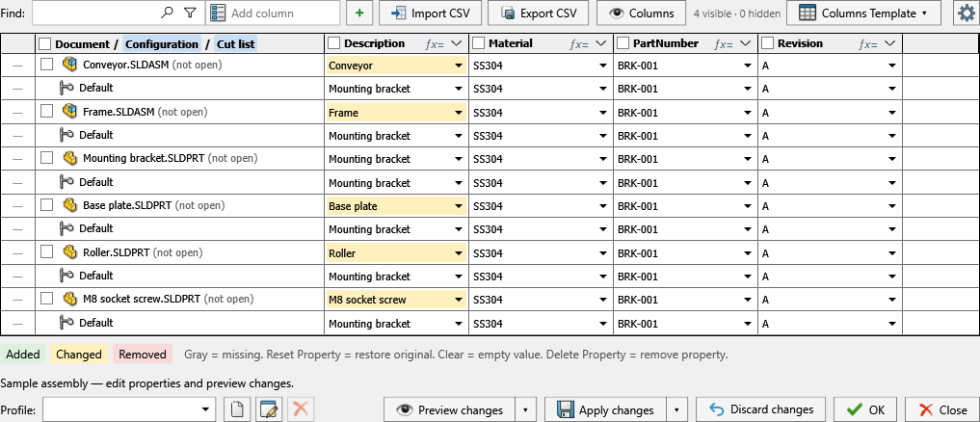980x422 pixels.
Task: Toggle the Material column header checkbox
Action: click(479, 43)
